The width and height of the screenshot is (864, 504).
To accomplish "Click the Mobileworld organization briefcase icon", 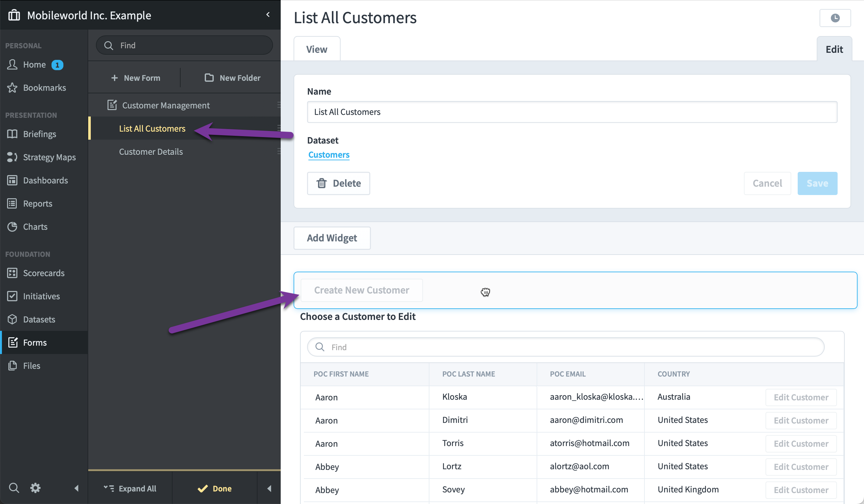I will [14, 15].
